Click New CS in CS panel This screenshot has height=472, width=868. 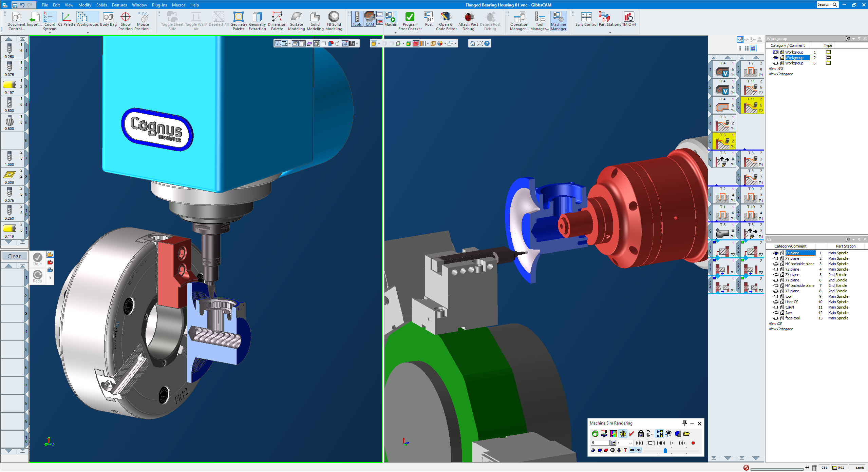pyautogui.click(x=775, y=323)
